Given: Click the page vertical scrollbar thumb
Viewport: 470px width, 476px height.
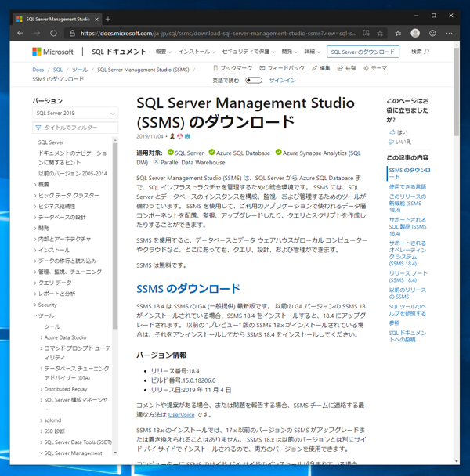Looking at the screenshot, I should coord(457,91).
